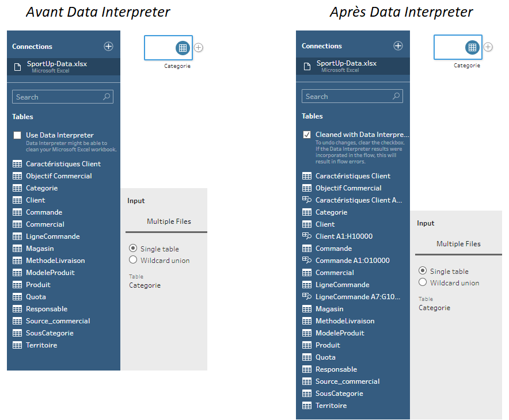Click the Categorie input step icon in the Après flow
Viewport: 509px width, 420px height.
472,47
